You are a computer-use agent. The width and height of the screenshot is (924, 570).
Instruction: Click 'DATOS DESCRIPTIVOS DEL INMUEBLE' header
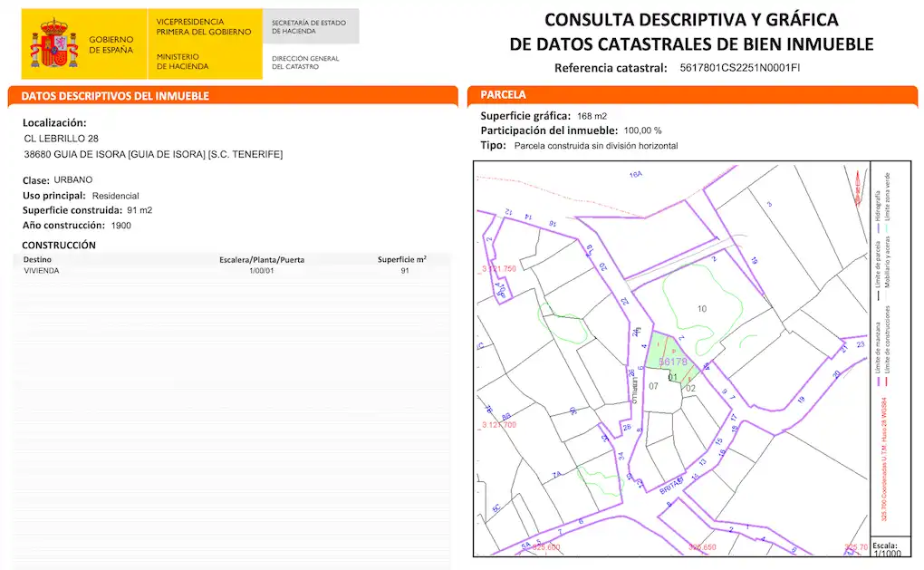point(115,95)
